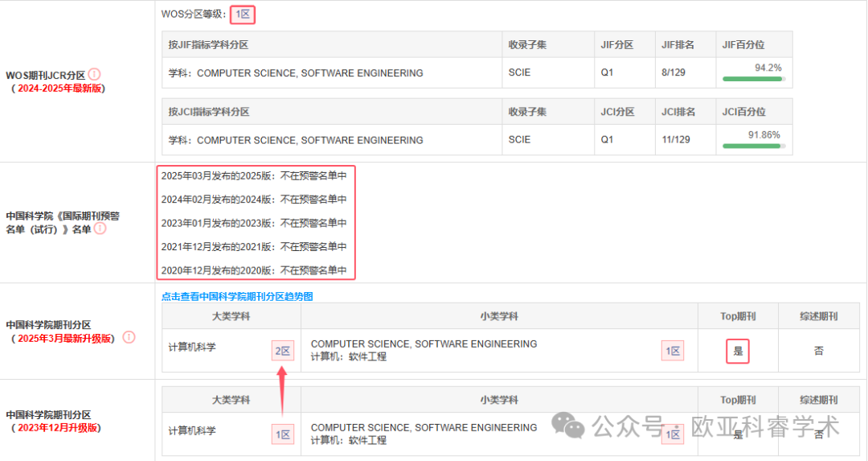Click the WOS分区等级 1区 badge

point(243,14)
